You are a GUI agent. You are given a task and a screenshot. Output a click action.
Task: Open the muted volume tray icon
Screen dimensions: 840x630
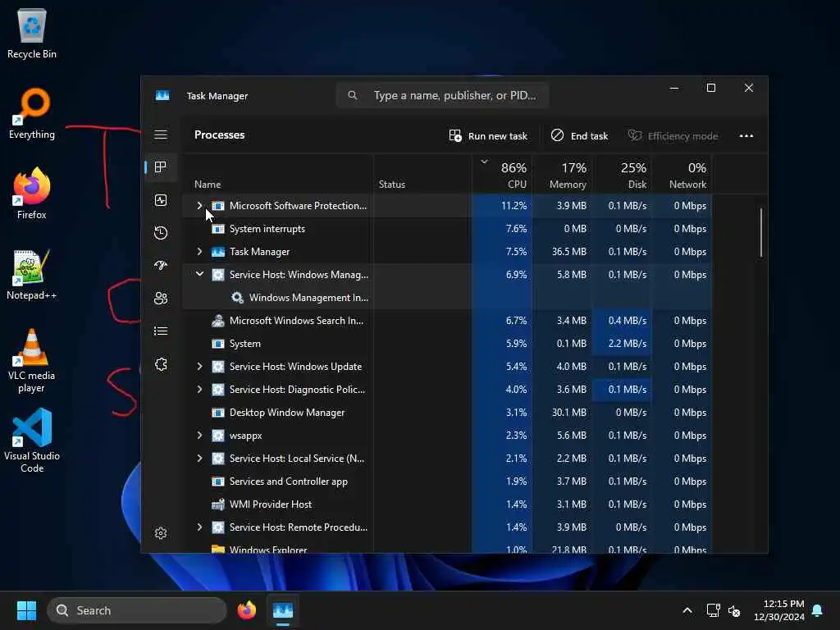tap(734, 610)
